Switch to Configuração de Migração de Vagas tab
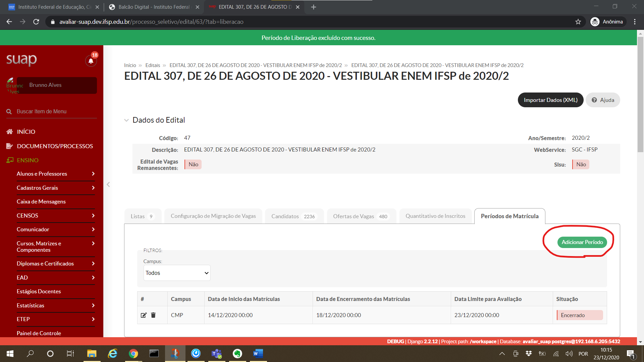 point(213,216)
